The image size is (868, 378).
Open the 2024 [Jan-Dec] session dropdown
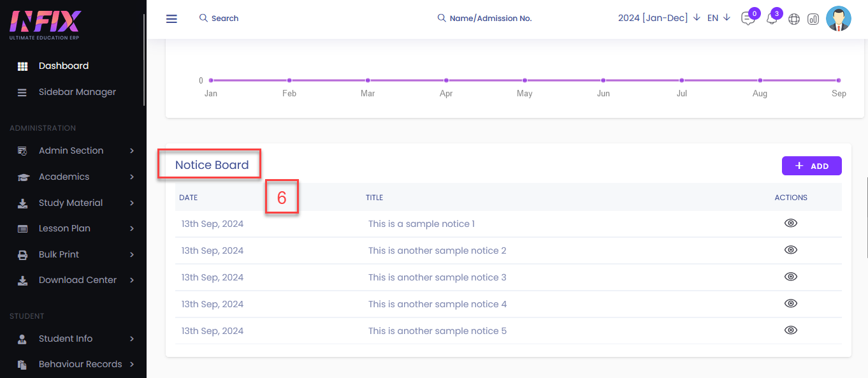[659, 18]
